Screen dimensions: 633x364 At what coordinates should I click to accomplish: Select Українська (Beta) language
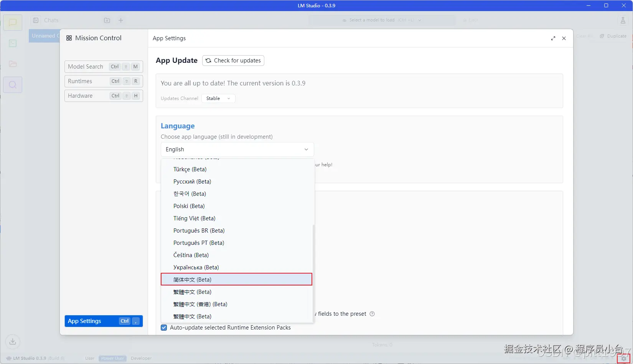click(237, 267)
